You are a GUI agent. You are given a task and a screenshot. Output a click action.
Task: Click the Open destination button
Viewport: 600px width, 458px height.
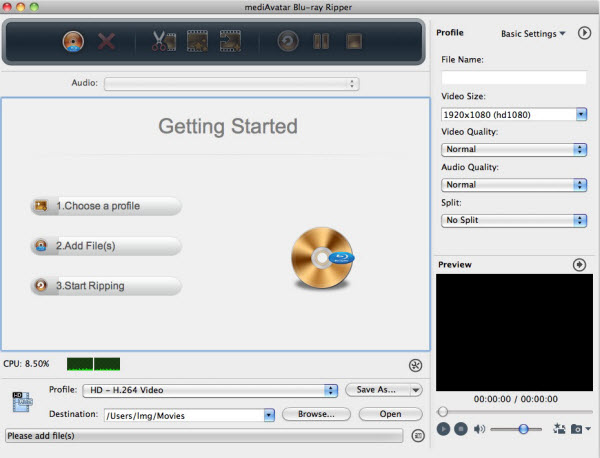click(390, 414)
